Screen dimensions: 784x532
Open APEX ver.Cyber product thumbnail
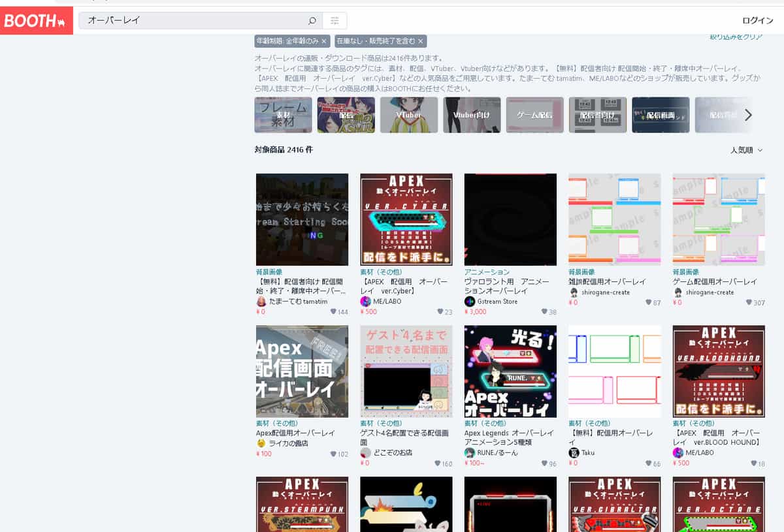(406, 219)
